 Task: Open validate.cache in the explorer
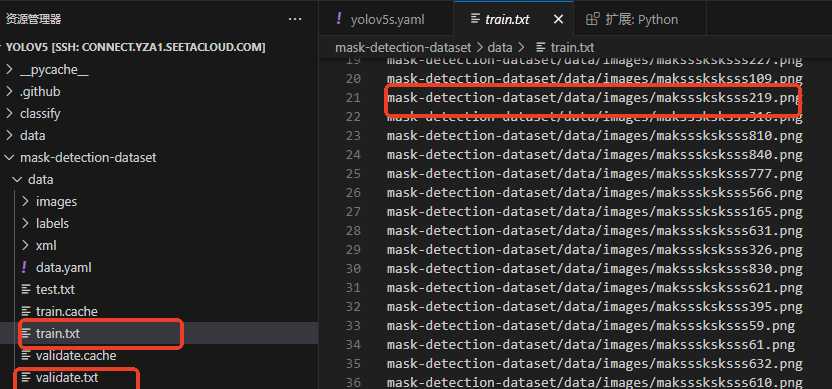[76, 356]
